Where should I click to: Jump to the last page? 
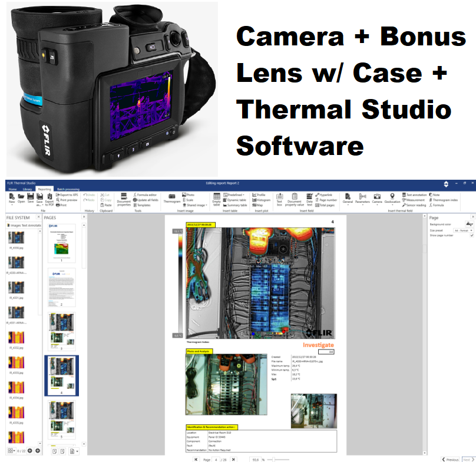pos(233,459)
